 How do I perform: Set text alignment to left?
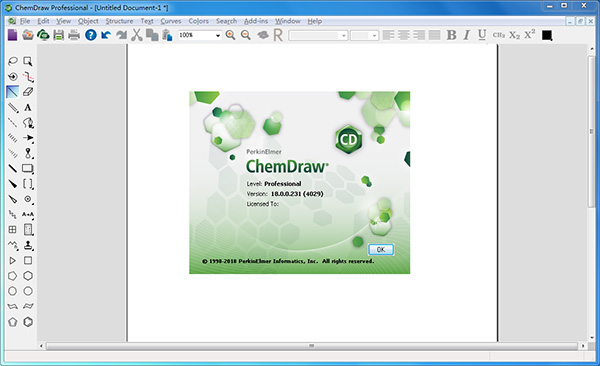(388, 35)
